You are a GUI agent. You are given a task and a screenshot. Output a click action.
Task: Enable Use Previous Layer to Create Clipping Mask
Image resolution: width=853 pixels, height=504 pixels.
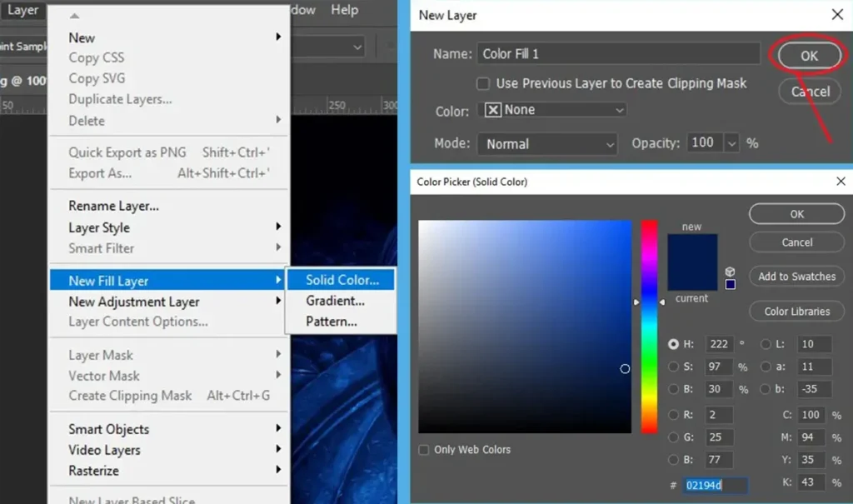(x=482, y=83)
